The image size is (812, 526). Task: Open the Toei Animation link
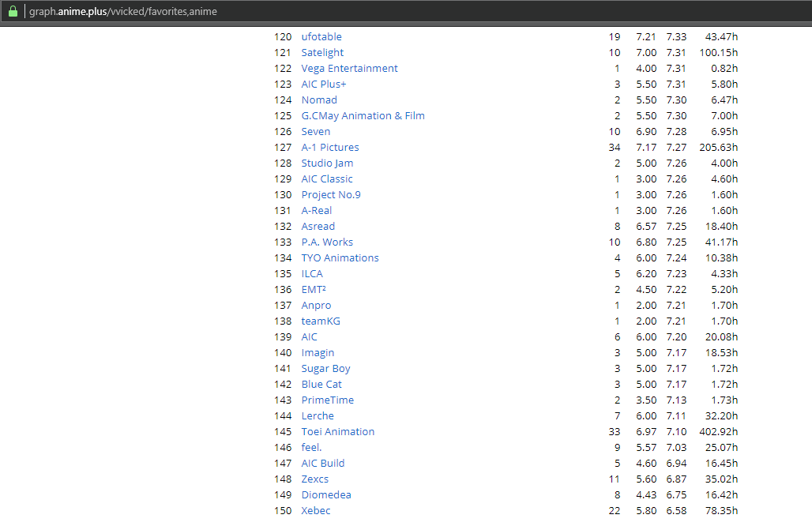click(338, 432)
